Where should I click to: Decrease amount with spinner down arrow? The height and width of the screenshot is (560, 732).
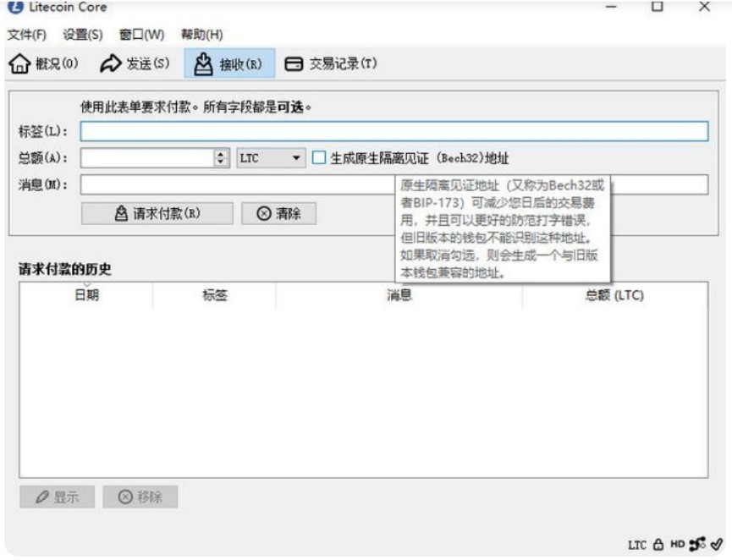click(x=221, y=162)
